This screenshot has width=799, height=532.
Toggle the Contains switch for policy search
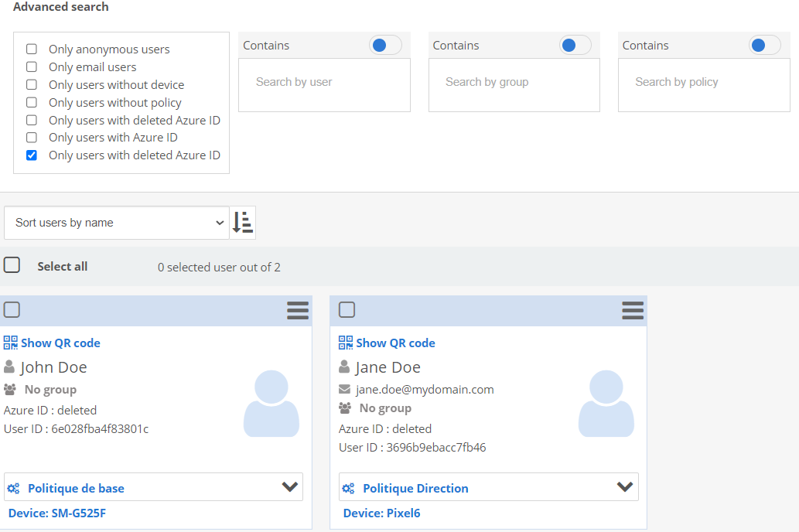point(764,46)
